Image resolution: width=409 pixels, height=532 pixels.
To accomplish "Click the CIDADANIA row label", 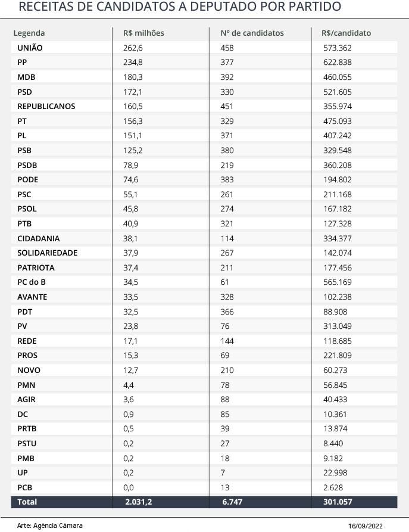I will [x=38, y=238].
